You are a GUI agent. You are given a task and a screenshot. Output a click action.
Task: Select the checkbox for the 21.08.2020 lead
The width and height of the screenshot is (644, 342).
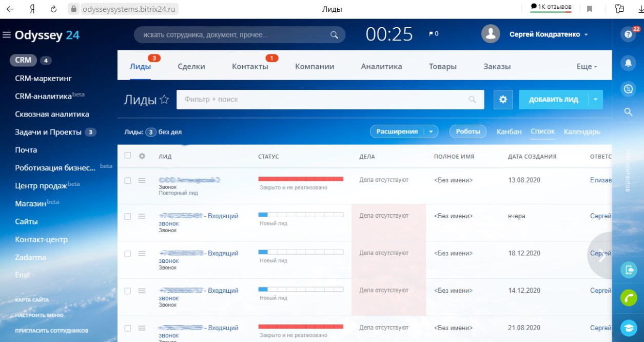point(128,328)
